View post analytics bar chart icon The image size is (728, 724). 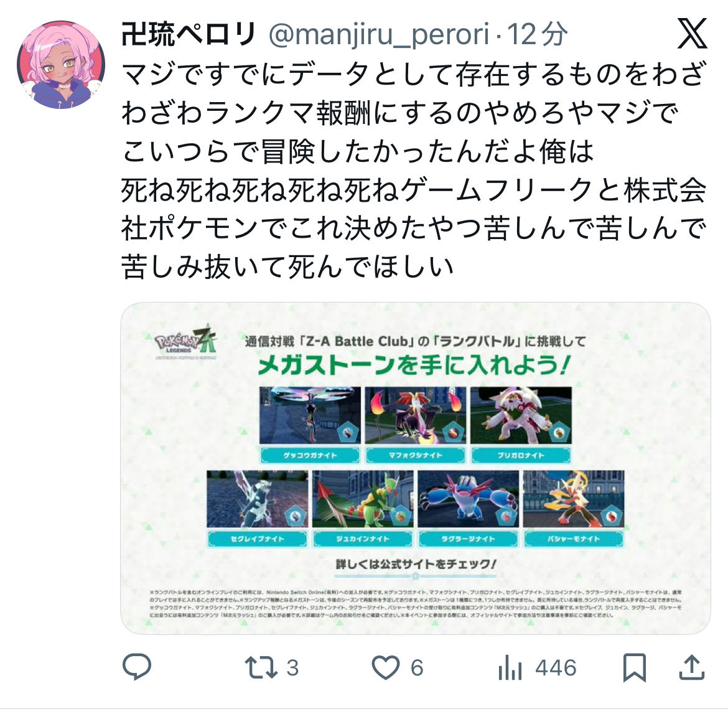(x=510, y=667)
